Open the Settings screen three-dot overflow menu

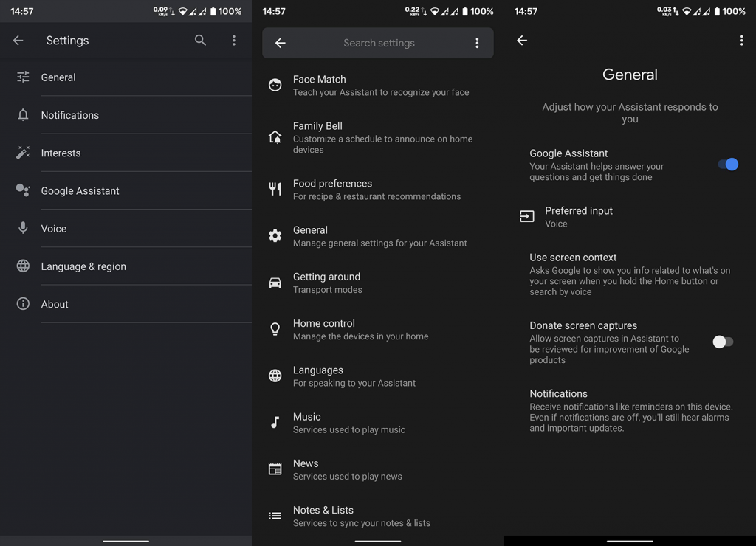[x=234, y=41]
